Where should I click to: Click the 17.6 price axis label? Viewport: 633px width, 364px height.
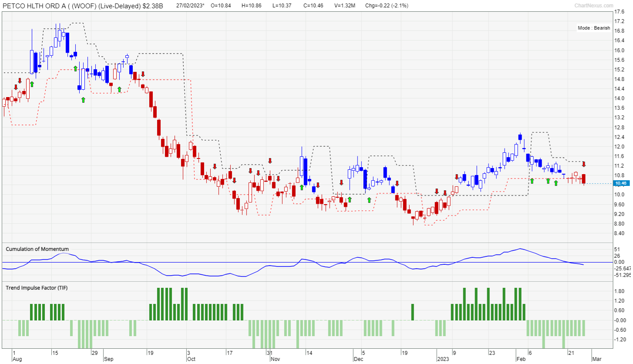point(620,12)
